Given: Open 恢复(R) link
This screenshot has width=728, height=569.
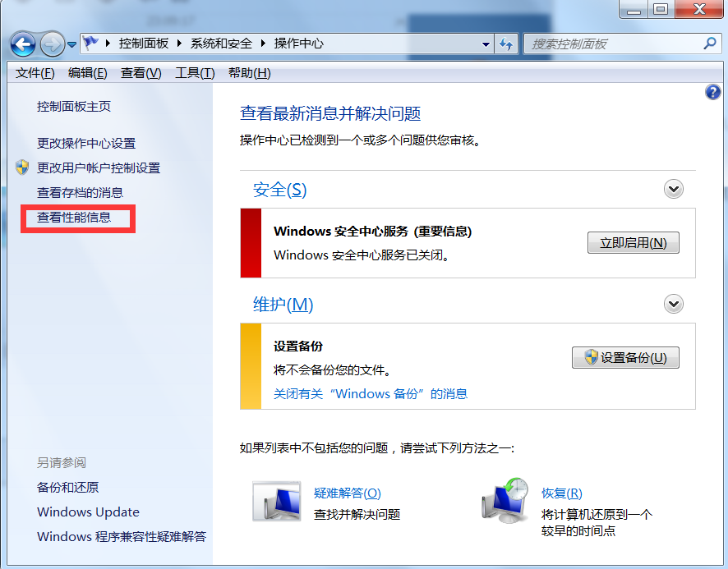Looking at the screenshot, I should pos(562,493).
